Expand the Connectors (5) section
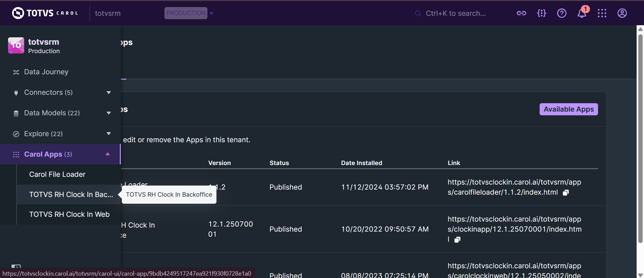The height and width of the screenshot is (278, 644). tap(108, 92)
